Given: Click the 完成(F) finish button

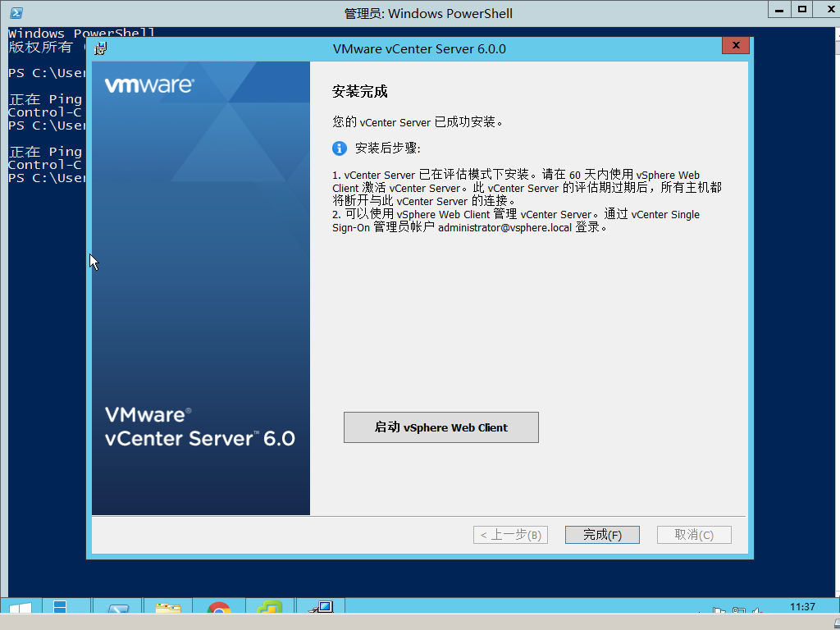Looking at the screenshot, I should 602,535.
